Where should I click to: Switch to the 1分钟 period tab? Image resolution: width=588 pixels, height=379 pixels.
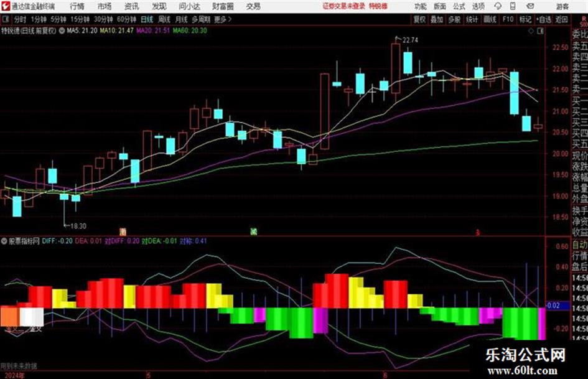(x=39, y=19)
